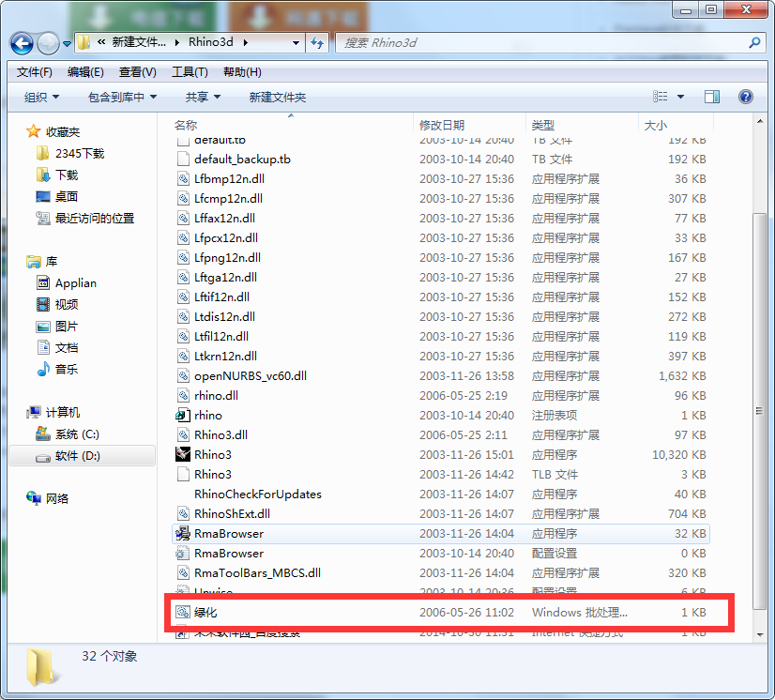Open 下载 in the navigation pane

tap(67, 175)
